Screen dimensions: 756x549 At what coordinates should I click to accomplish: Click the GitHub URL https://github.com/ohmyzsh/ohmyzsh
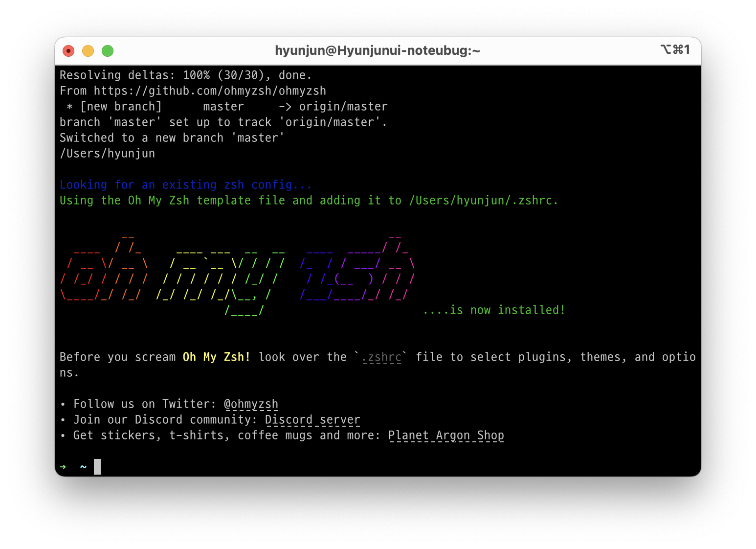tap(210, 91)
